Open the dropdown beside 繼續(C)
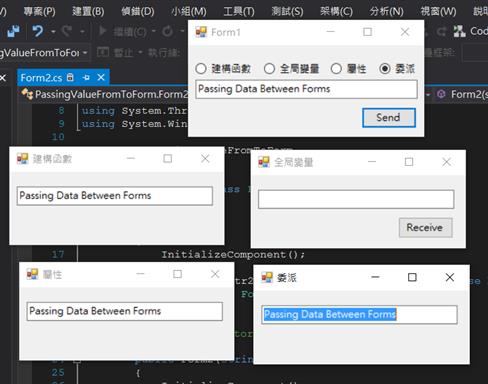The height and width of the screenshot is (384, 488). (x=154, y=31)
